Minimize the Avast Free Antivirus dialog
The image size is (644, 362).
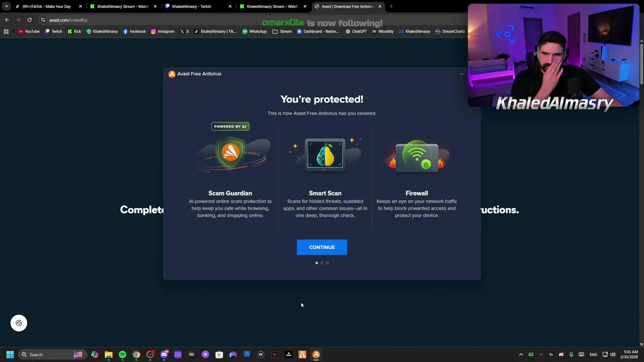pyautogui.click(x=461, y=74)
